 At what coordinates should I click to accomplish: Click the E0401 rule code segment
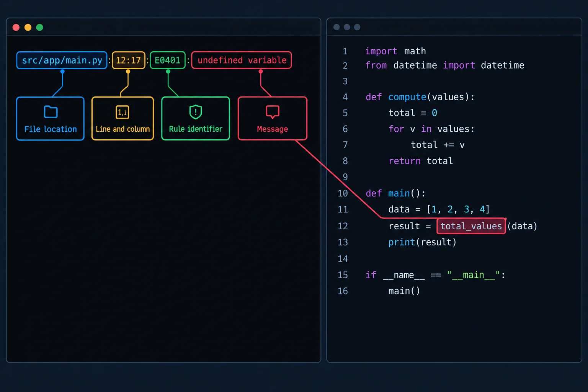[x=168, y=60]
